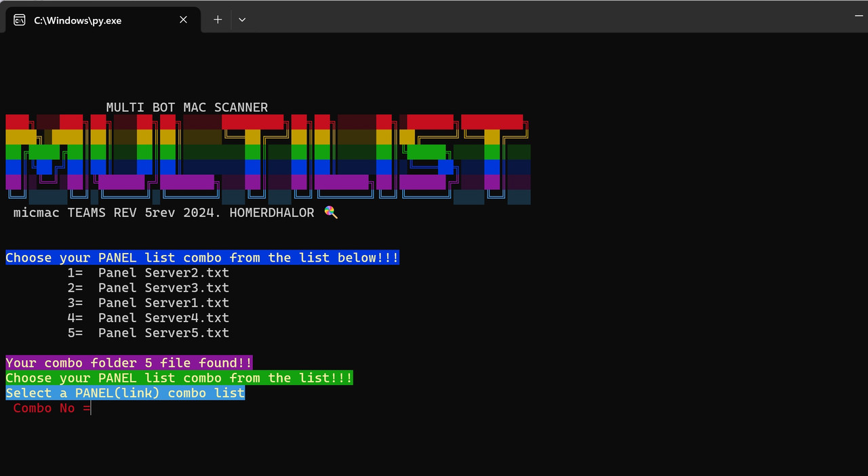This screenshot has height=476, width=868.
Task: Close the py.exe tab
Action: coord(183,20)
